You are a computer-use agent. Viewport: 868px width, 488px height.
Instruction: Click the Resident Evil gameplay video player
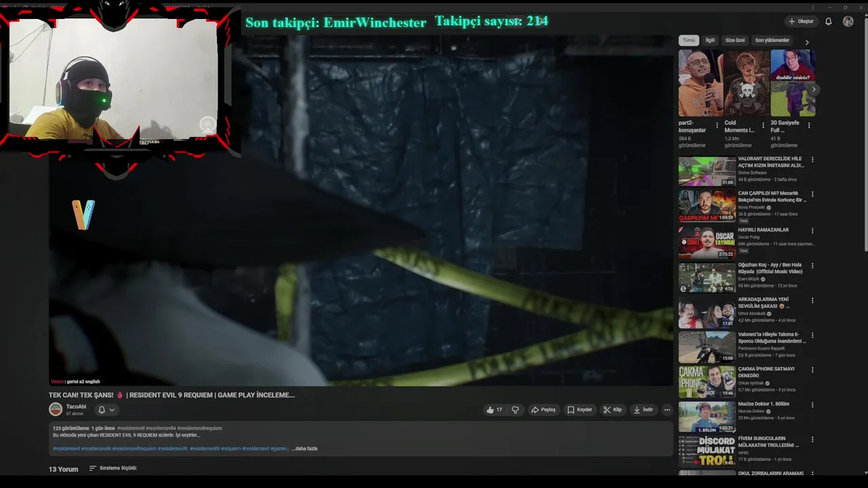click(x=361, y=210)
